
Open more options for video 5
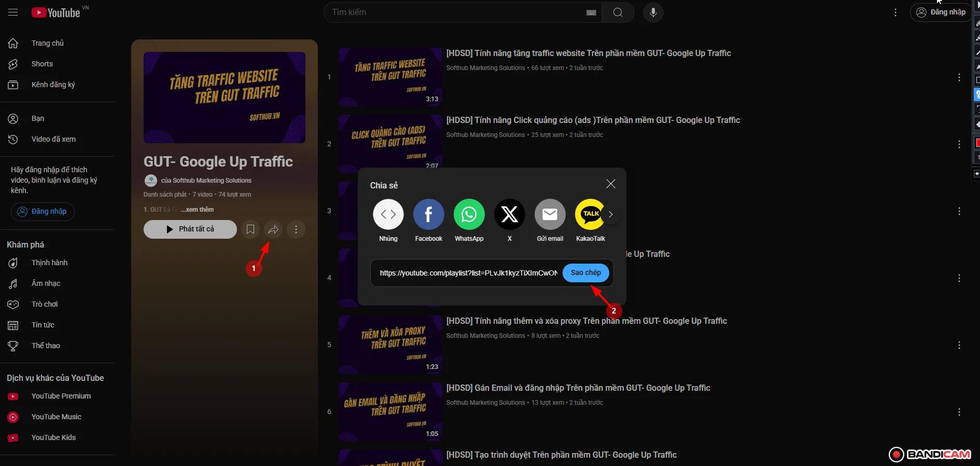(x=959, y=345)
